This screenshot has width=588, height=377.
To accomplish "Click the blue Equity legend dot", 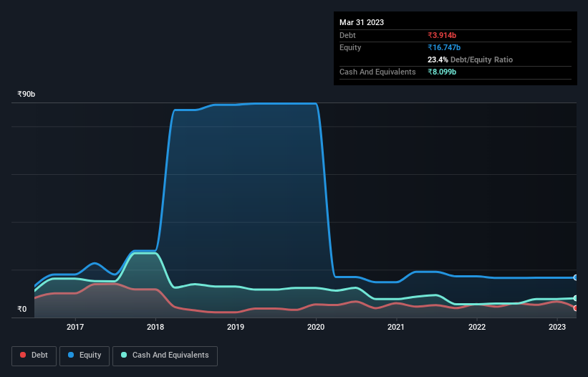I will [71, 355].
